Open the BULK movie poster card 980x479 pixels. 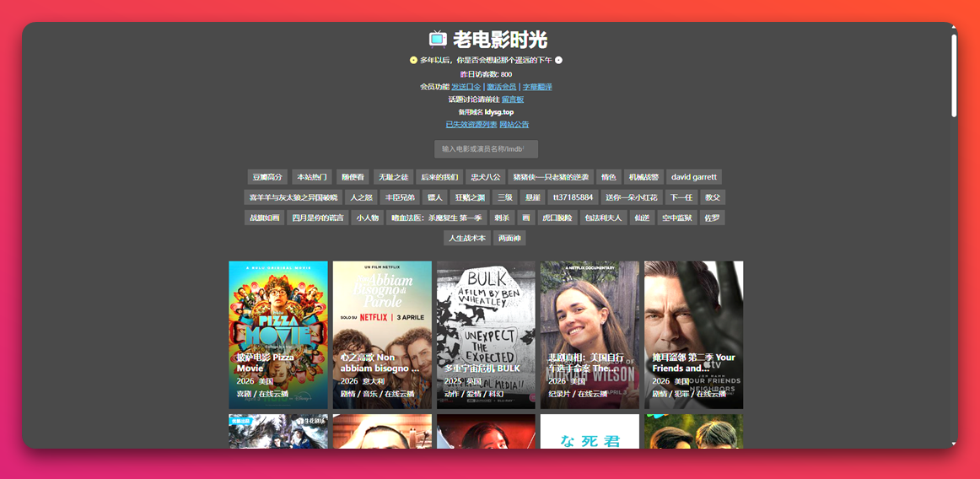(487, 335)
